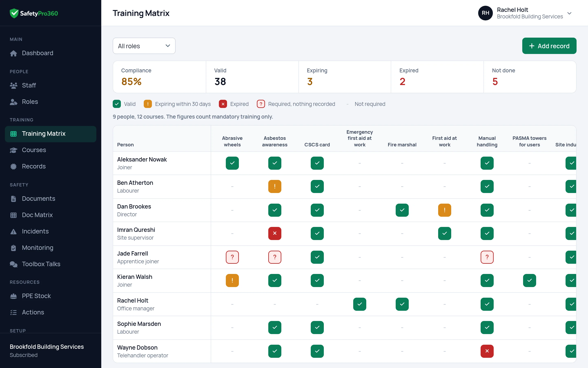
Task: Click Jade Farrell's missing Manual handling marker
Action: pos(487,257)
